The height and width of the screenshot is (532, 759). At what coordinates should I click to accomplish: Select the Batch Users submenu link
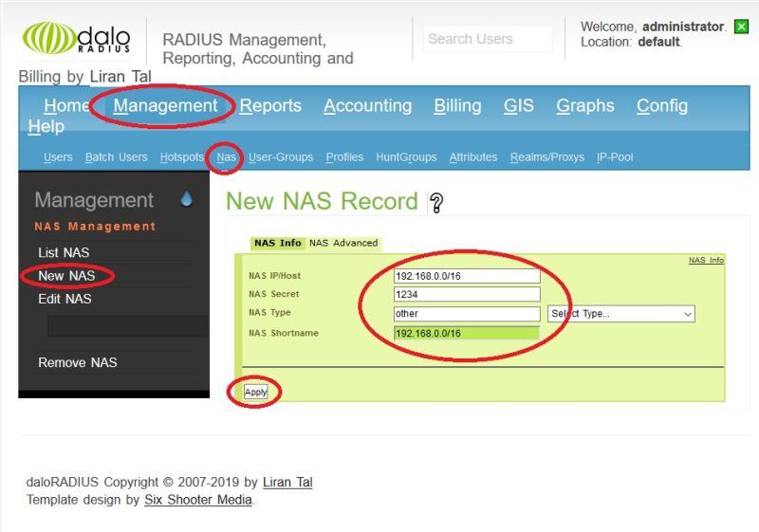click(116, 157)
